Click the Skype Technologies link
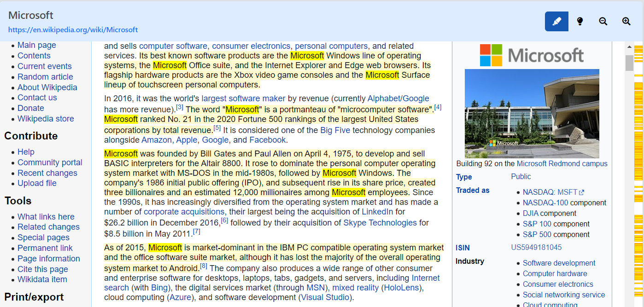The height and width of the screenshot is (307, 644). [x=380, y=223]
